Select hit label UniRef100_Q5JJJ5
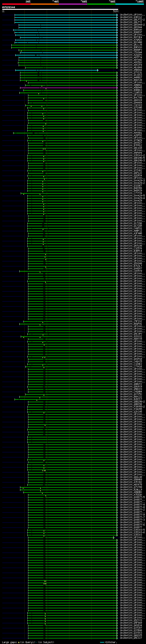146x644 pixels. click(131, 45)
